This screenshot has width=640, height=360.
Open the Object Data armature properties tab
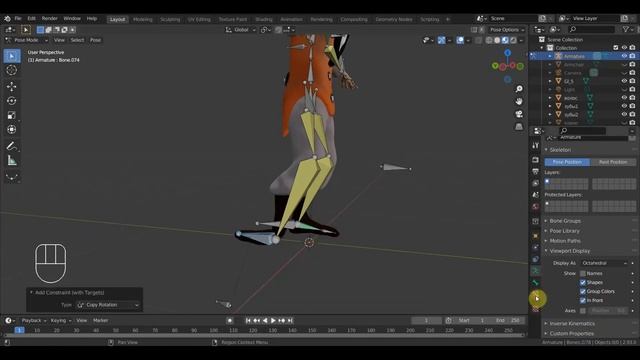point(536,271)
